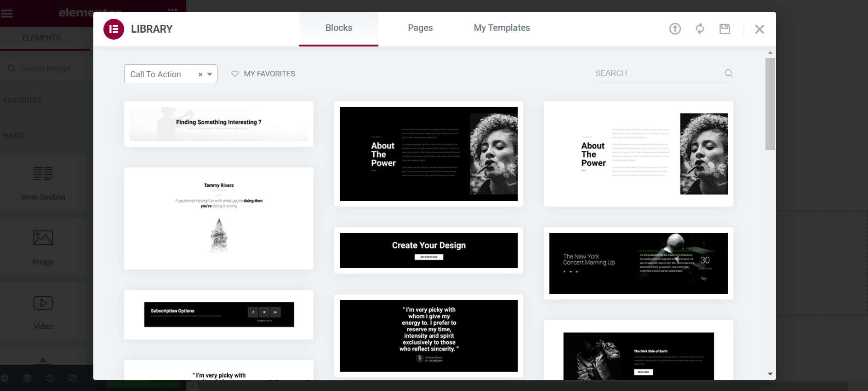This screenshot has height=391, width=868.
Task: Click the import template upload icon
Action: pyautogui.click(x=674, y=29)
